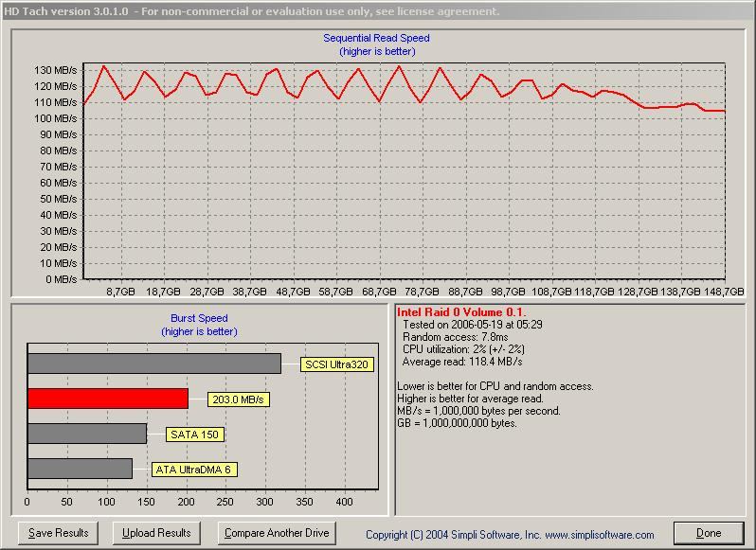This screenshot has height=550, width=756.
Task: Select the red 203.0 MB/s burst bar
Action: pos(108,399)
